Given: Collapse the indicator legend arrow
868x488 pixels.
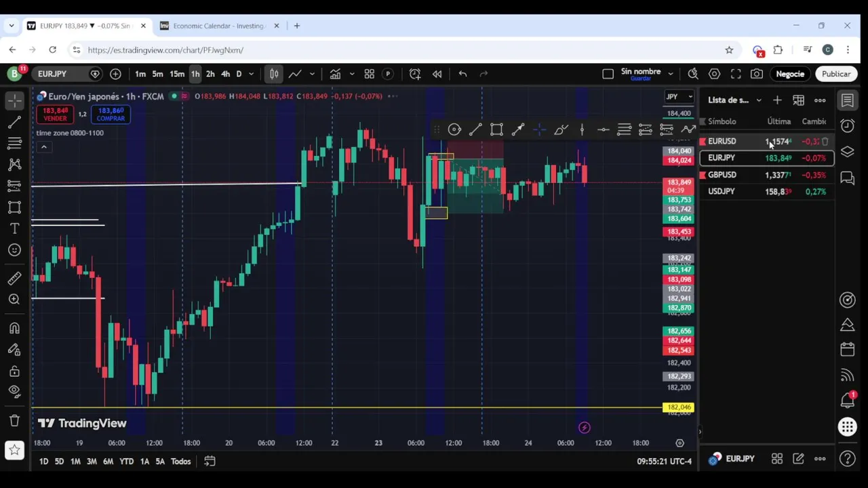Looking at the screenshot, I should point(43,147).
